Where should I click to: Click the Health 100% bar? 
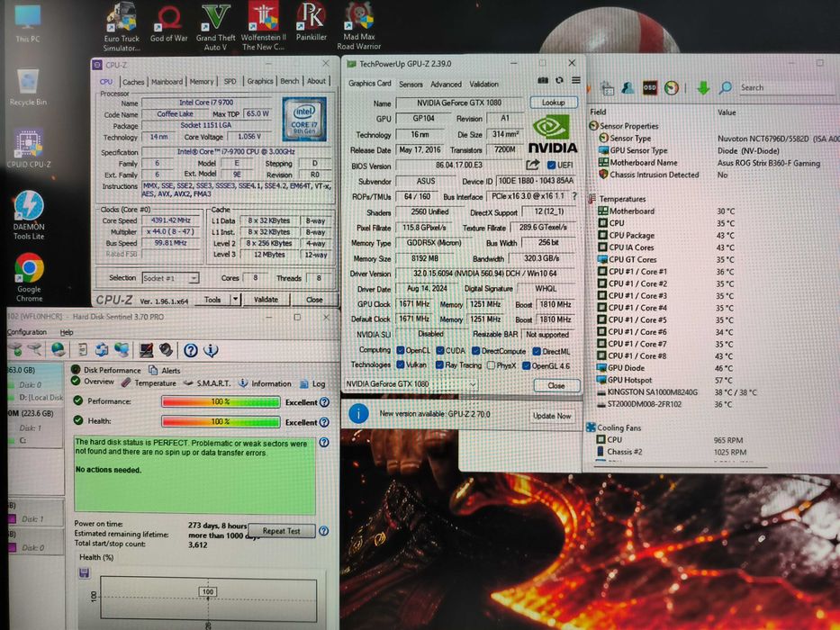pos(221,421)
